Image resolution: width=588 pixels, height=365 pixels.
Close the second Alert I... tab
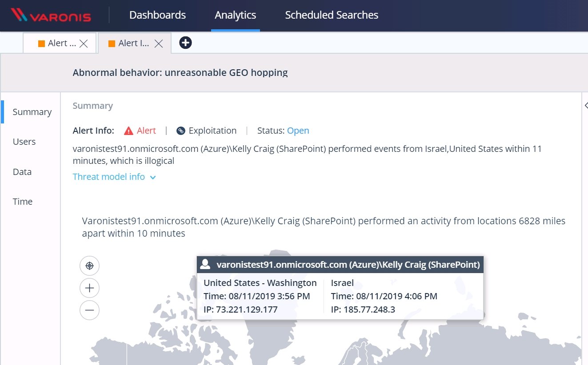pos(159,44)
